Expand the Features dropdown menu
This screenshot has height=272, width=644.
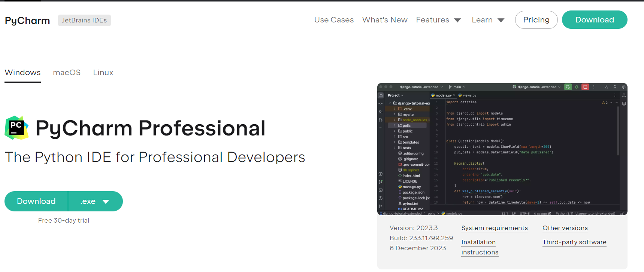(438, 20)
